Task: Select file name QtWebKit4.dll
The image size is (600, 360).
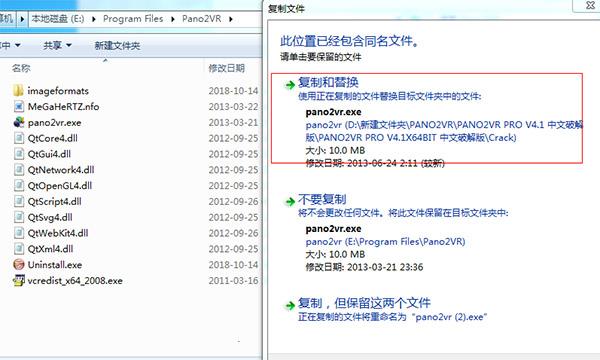Action: pos(58,233)
